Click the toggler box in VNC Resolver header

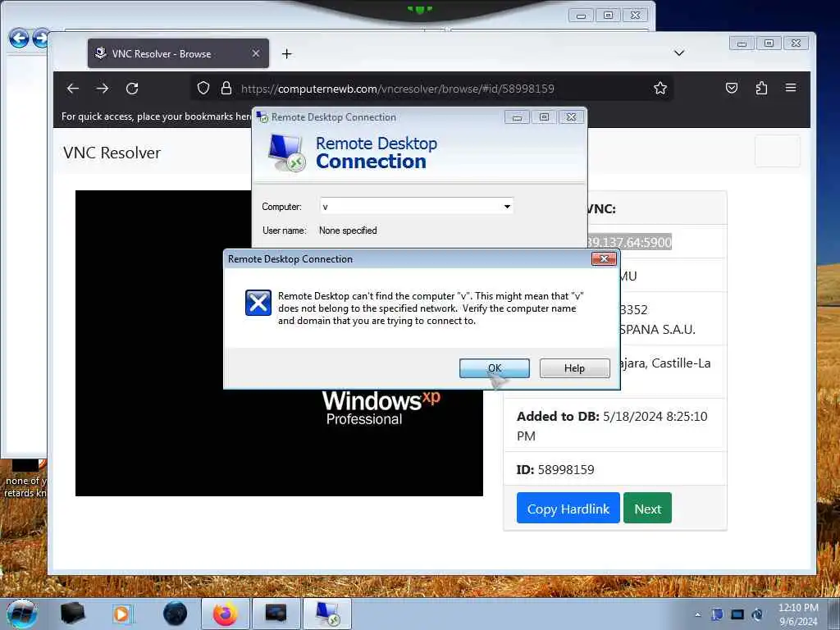click(778, 151)
